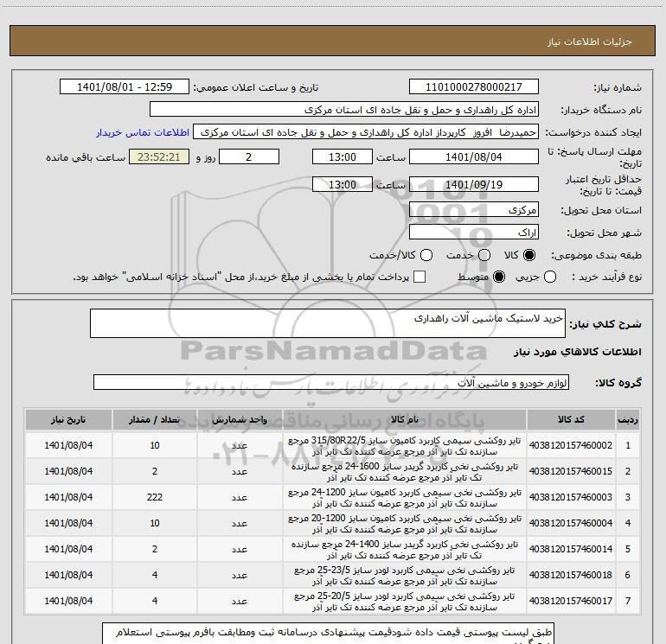Image resolution: width=666 pixels, height=644 pixels.
Task: Click the ردیف column header
Action: pos(628,420)
